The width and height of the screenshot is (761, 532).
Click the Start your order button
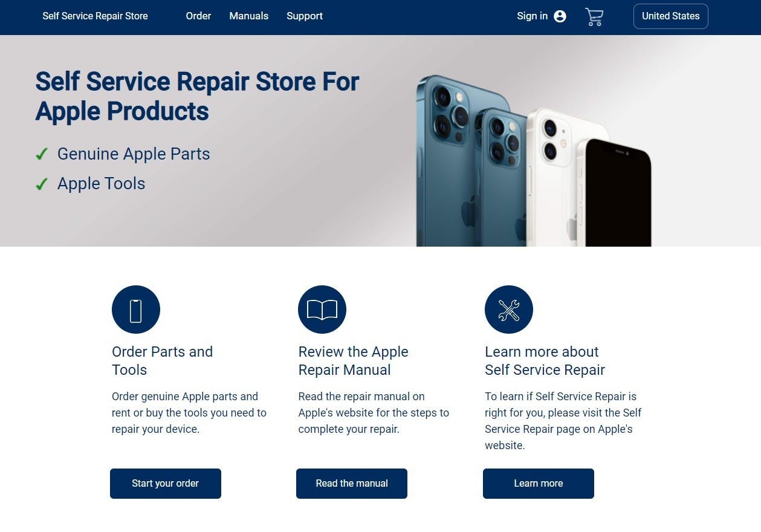[166, 484]
